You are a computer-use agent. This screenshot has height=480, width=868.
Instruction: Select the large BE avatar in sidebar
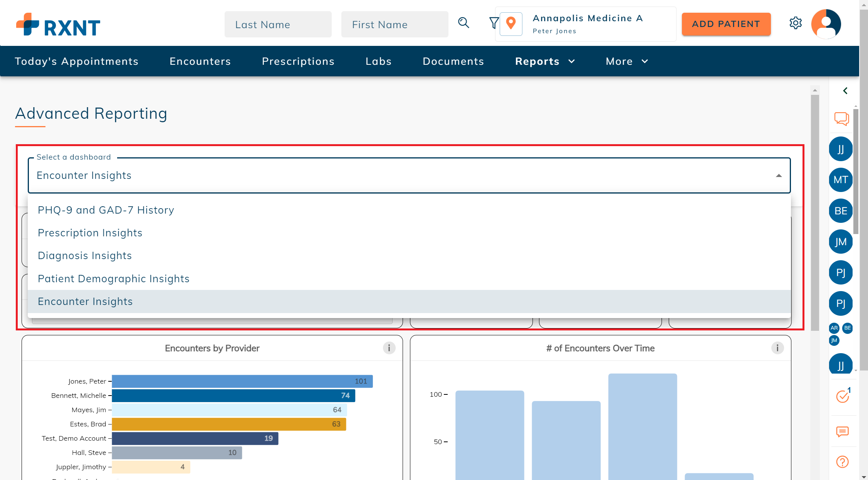(x=841, y=211)
